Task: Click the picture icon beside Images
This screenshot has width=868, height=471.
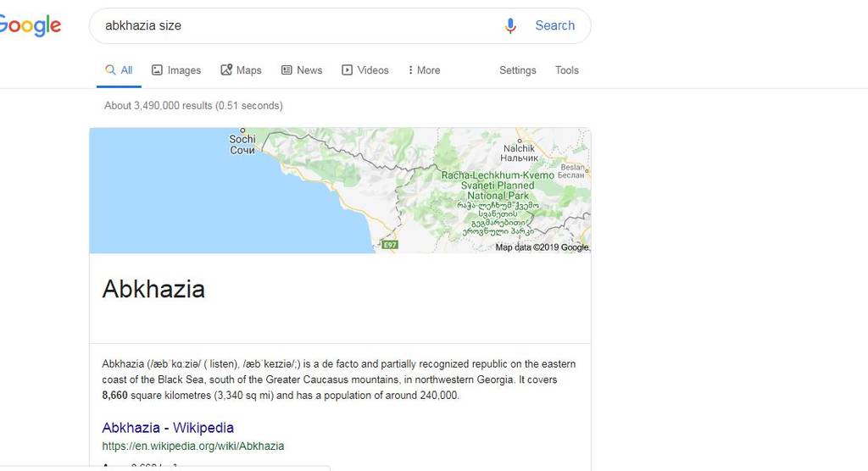Action: (x=157, y=70)
